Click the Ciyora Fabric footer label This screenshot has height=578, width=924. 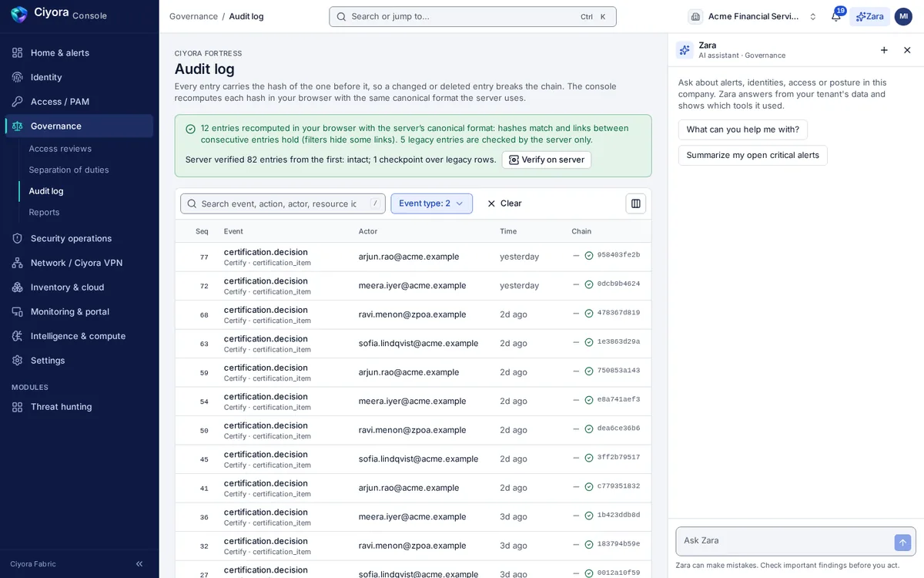[x=33, y=564]
